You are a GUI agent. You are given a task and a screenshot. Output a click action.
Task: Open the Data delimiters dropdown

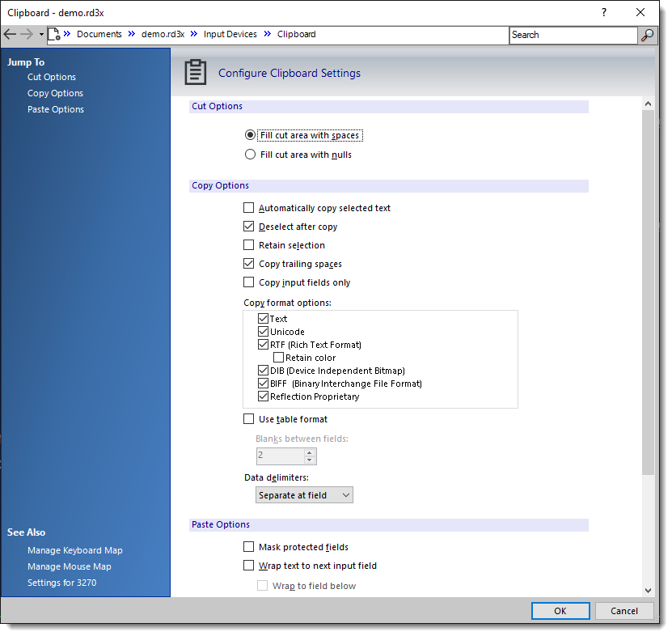click(x=304, y=495)
